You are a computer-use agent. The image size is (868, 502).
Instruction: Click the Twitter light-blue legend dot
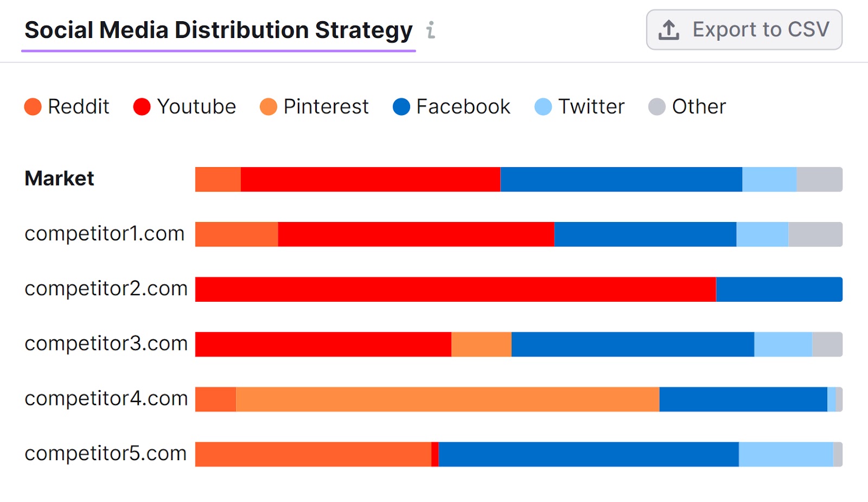coord(543,107)
